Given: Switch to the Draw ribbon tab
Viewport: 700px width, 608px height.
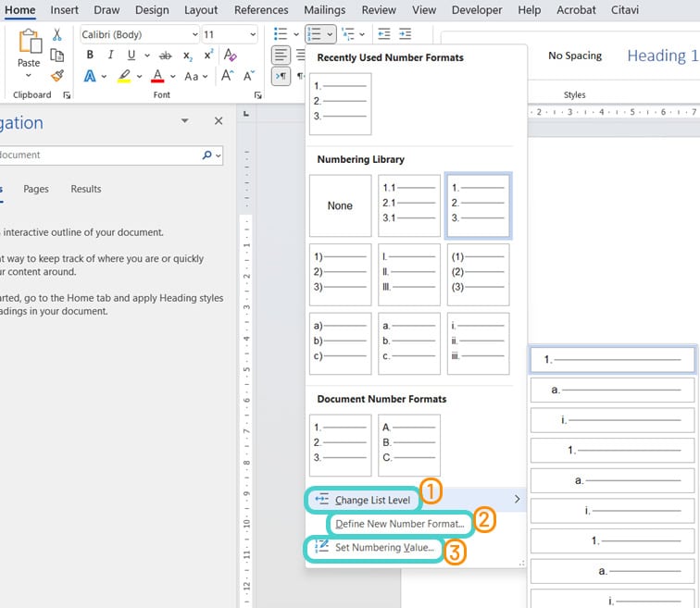Looking at the screenshot, I should (x=106, y=10).
